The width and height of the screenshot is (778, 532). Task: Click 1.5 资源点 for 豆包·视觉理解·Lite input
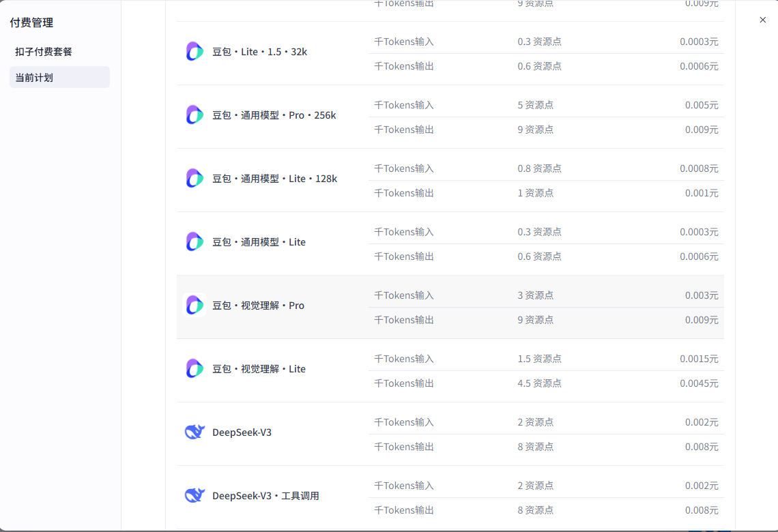pos(539,359)
